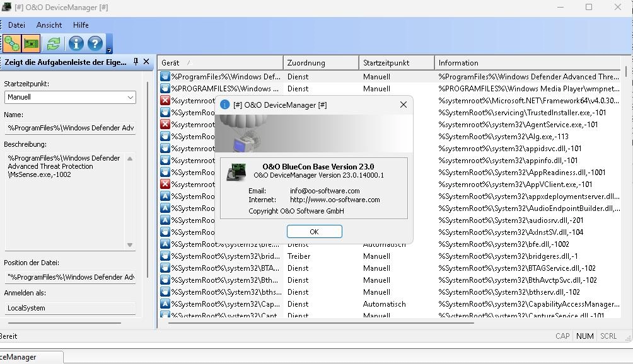Click the Beschreibung scroll down arrow
633x364 pixels.
click(x=130, y=245)
